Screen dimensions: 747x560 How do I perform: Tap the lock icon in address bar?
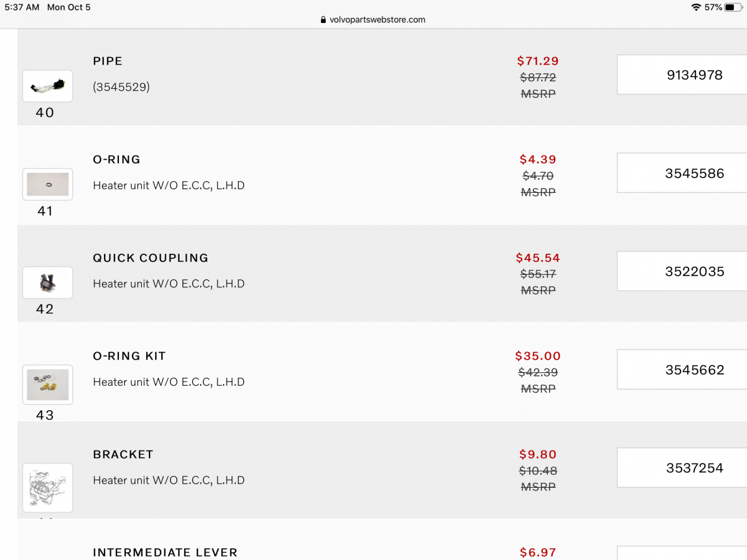[323, 20]
